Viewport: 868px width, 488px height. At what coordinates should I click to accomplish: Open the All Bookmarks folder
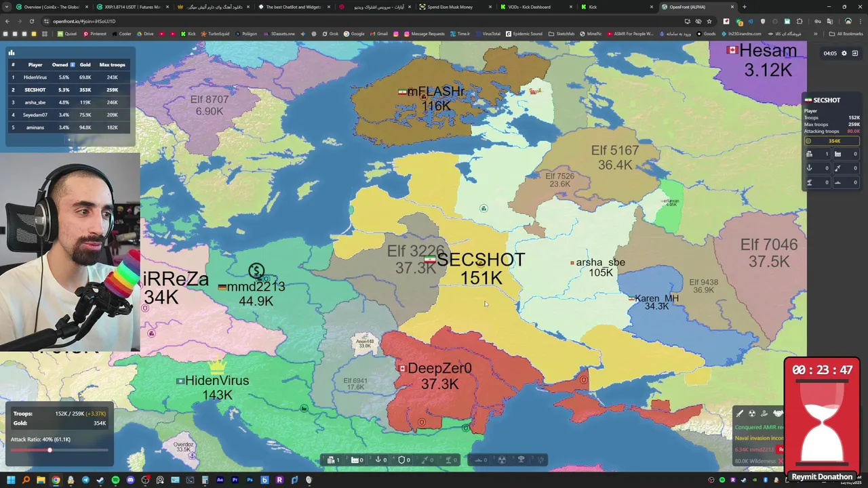click(846, 33)
